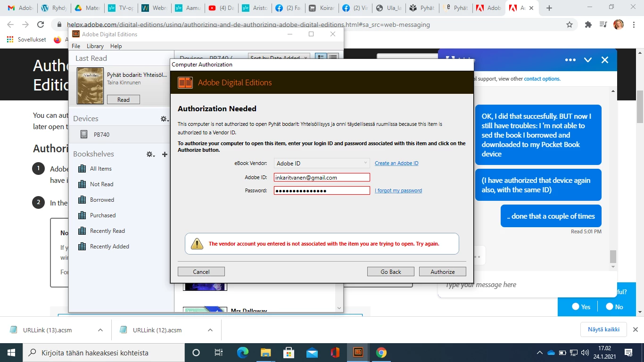Click the Windows taskbar search box
The height and width of the screenshot is (362, 644).
(103, 353)
